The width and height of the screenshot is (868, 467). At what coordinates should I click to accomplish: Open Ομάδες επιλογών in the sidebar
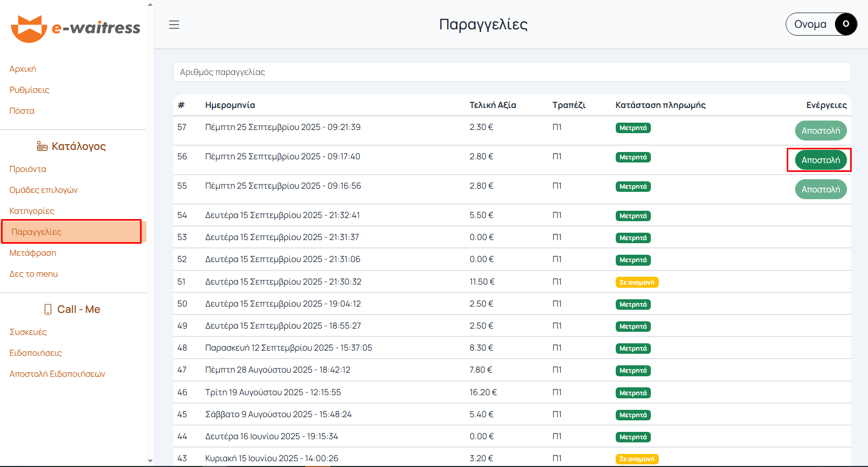[44, 190]
